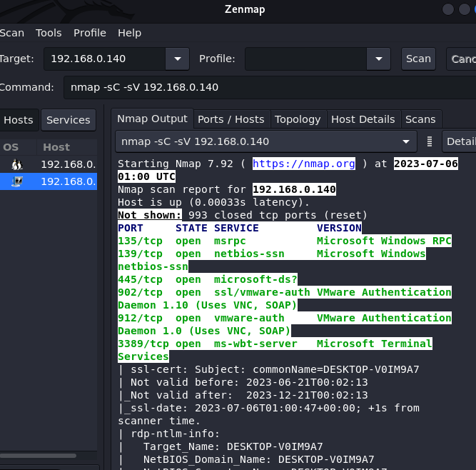Click the 139/tcp port text
This screenshot has height=470, width=476.
click(x=140, y=254)
